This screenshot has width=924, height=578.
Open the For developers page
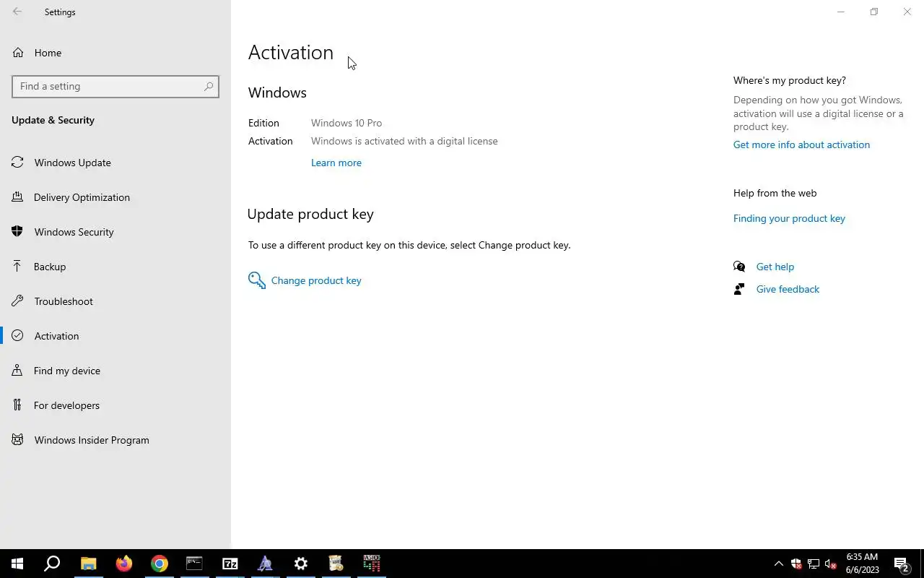click(x=115, y=405)
